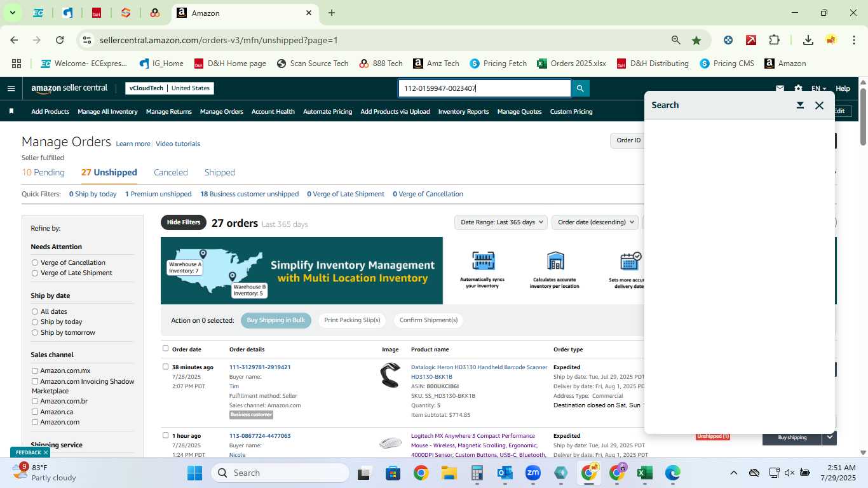Select Verge of Cancellation radio button
Image resolution: width=868 pixels, height=488 pixels.
pyautogui.click(x=35, y=262)
